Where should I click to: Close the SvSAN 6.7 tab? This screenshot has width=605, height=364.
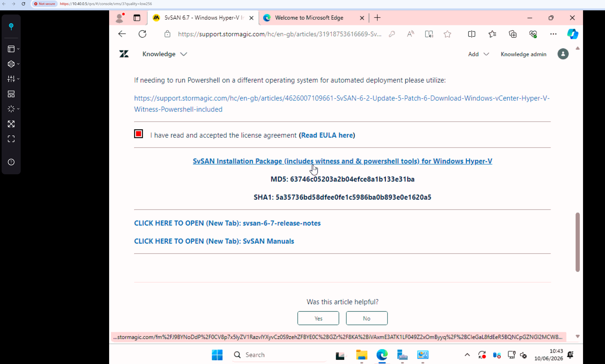pos(251,18)
